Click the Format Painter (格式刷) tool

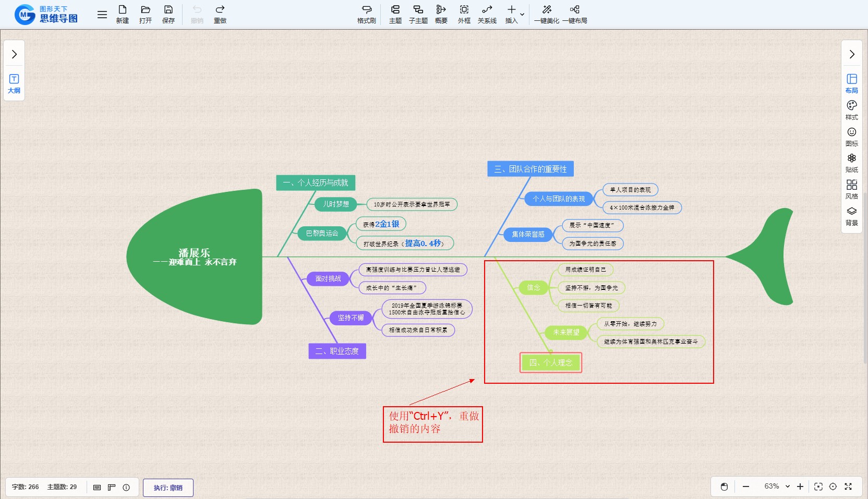tap(366, 14)
